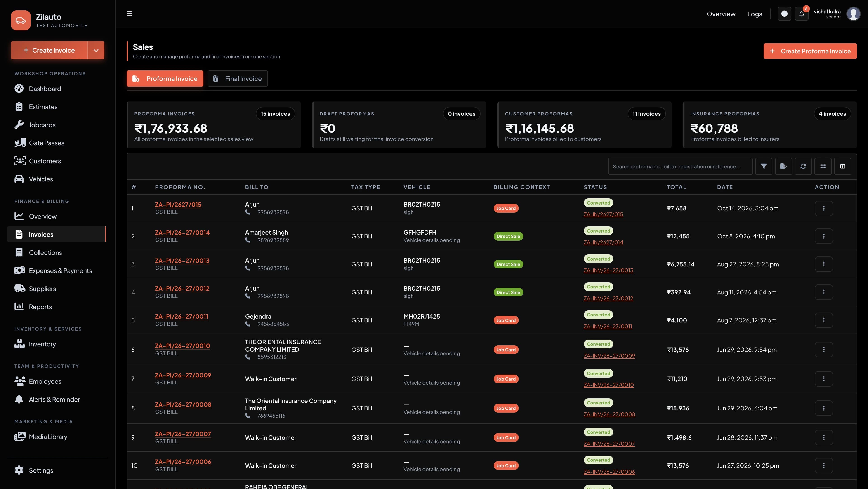Open Logs in the top header

click(x=755, y=14)
